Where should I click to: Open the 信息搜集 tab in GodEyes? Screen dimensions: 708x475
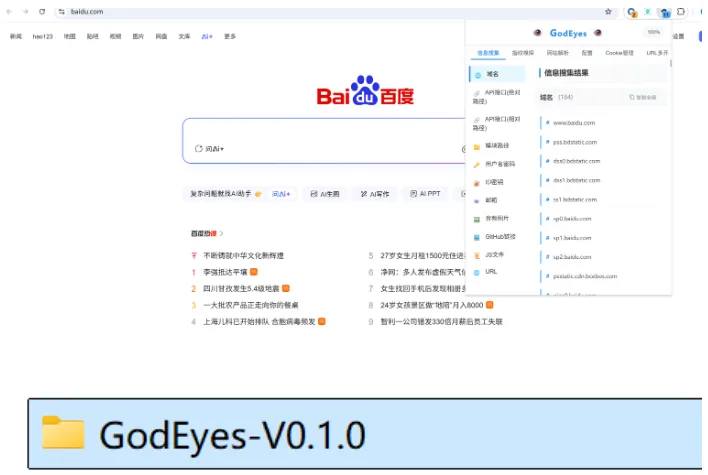pyautogui.click(x=488, y=53)
